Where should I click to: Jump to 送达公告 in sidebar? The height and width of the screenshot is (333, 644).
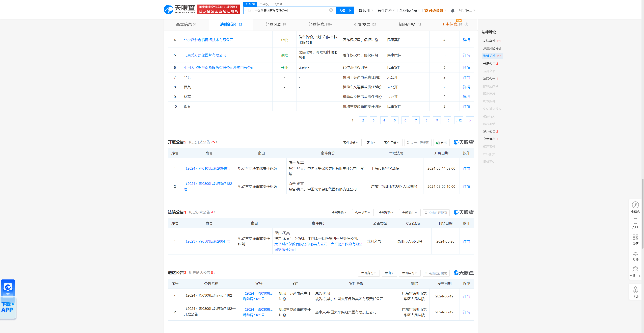(491, 132)
